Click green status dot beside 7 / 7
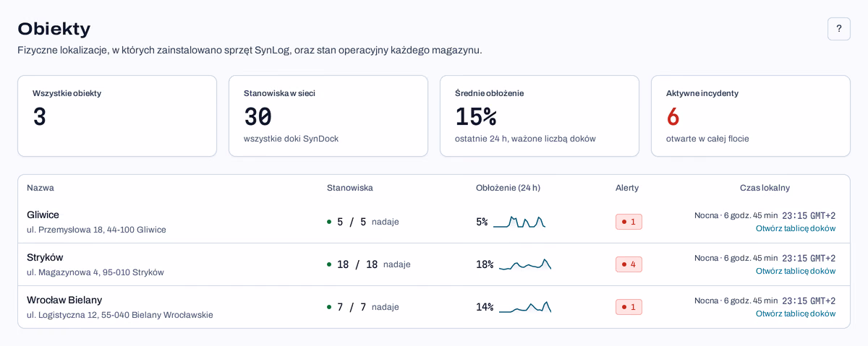The height and width of the screenshot is (346, 868). pos(329,307)
